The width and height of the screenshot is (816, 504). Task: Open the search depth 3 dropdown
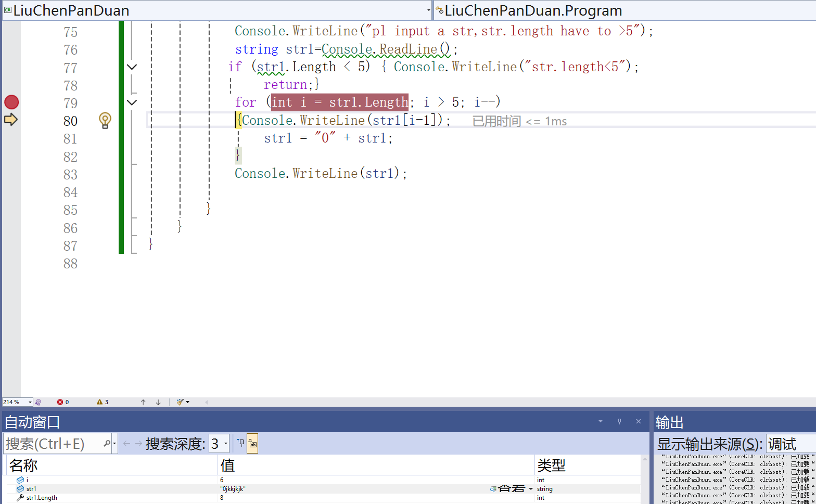point(219,444)
